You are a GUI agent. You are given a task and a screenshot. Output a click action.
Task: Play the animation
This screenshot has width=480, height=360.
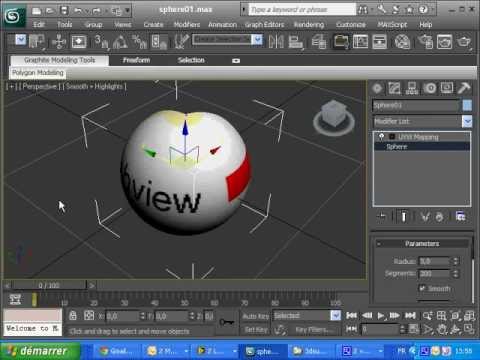(381, 315)
